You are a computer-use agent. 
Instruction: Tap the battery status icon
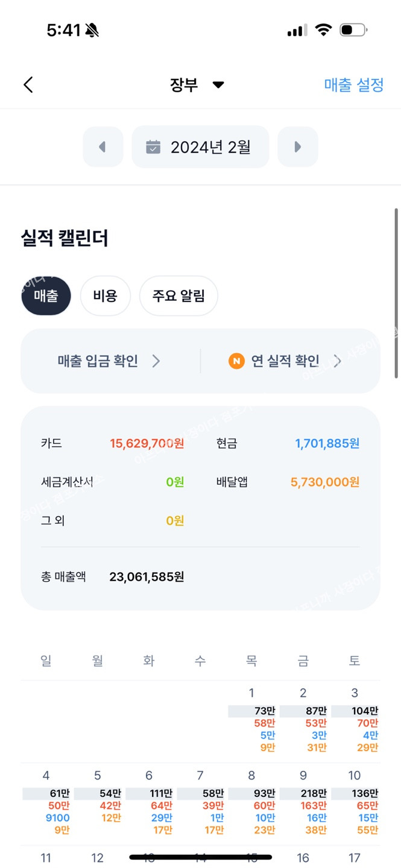click(353, 30)
